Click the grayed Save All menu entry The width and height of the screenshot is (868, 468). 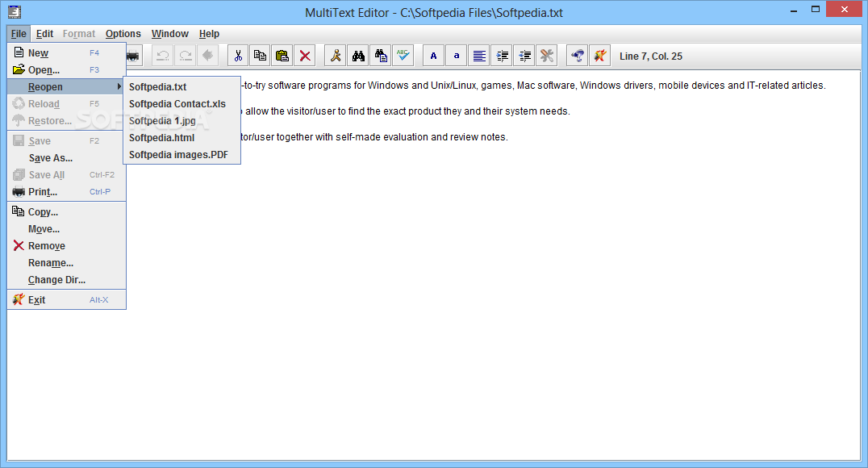66,175
